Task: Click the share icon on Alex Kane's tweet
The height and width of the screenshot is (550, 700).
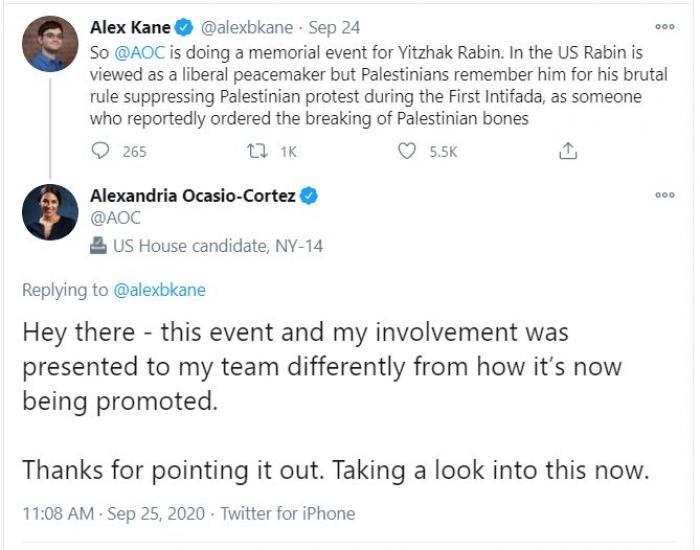Action: pyautogui.click(x=567, y=151)
